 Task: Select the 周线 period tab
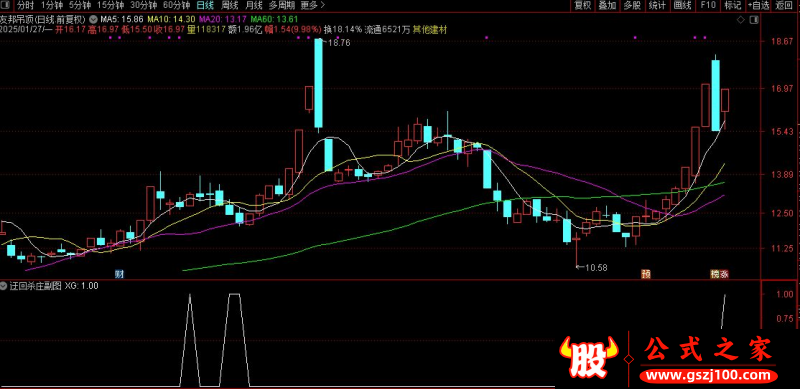pos(229,6)
